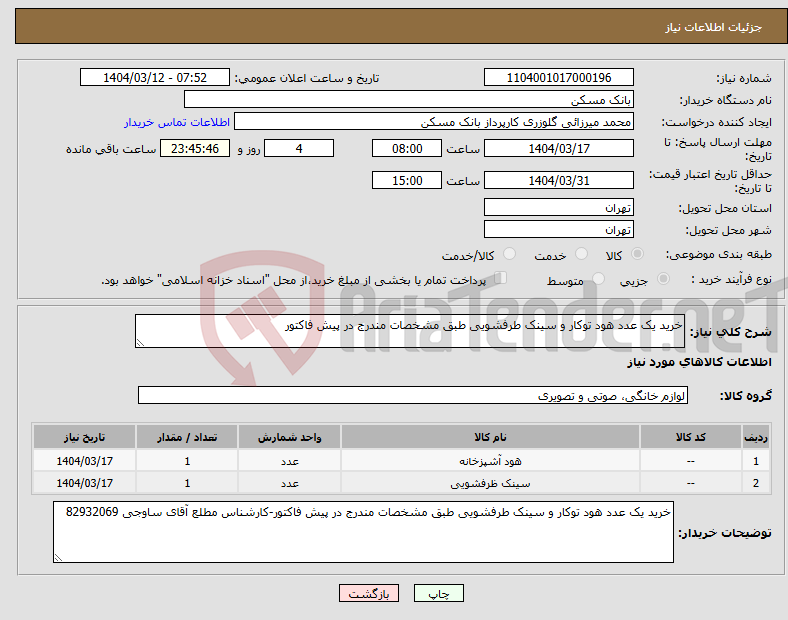The width and height of the screenshot is (788, 620).
Task: Open the اطلاعات تماس خریدار link
Action: 177,122
